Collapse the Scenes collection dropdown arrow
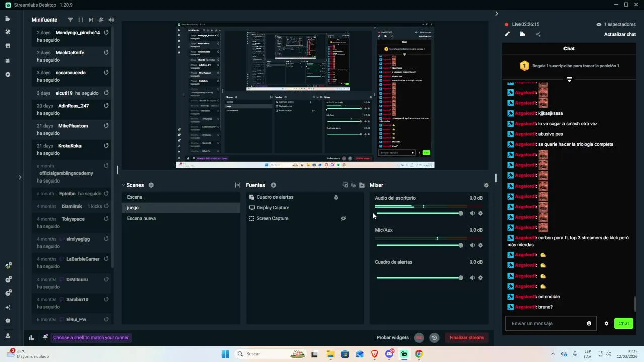The width and height of the screenshot is (644, 362). click(123, 185)
